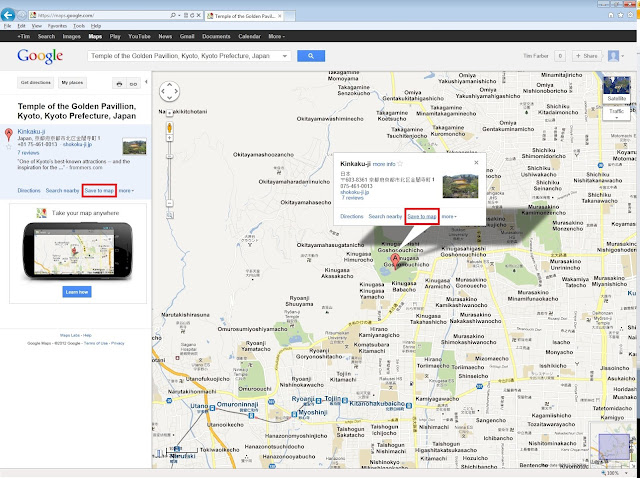
Task: Click the Learn how button
Action: (77, 292)
